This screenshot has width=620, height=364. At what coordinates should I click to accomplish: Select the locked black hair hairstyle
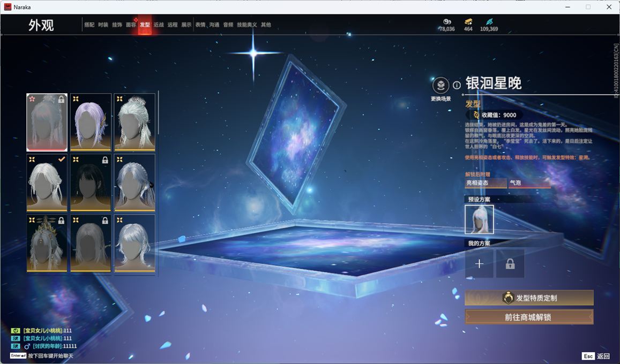coord(91,183)
